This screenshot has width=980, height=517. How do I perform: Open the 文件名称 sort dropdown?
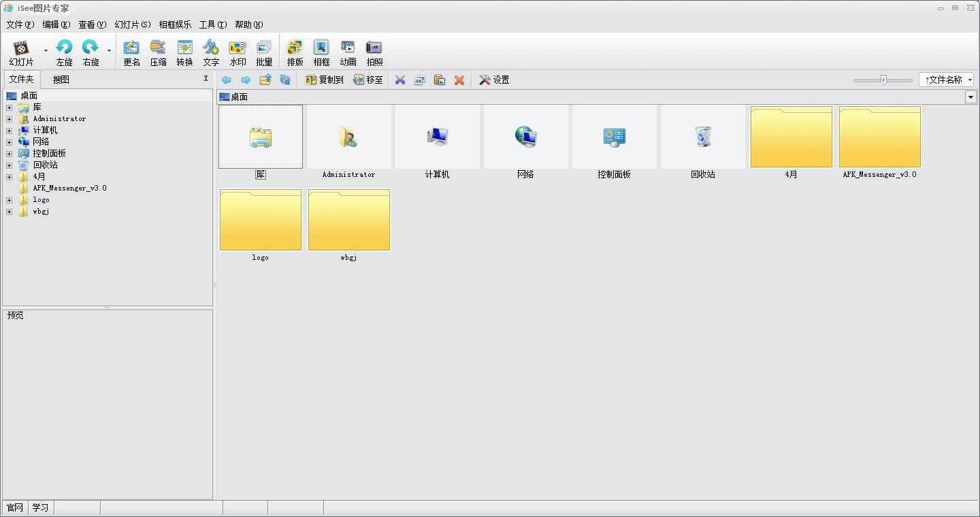point(947,80)
